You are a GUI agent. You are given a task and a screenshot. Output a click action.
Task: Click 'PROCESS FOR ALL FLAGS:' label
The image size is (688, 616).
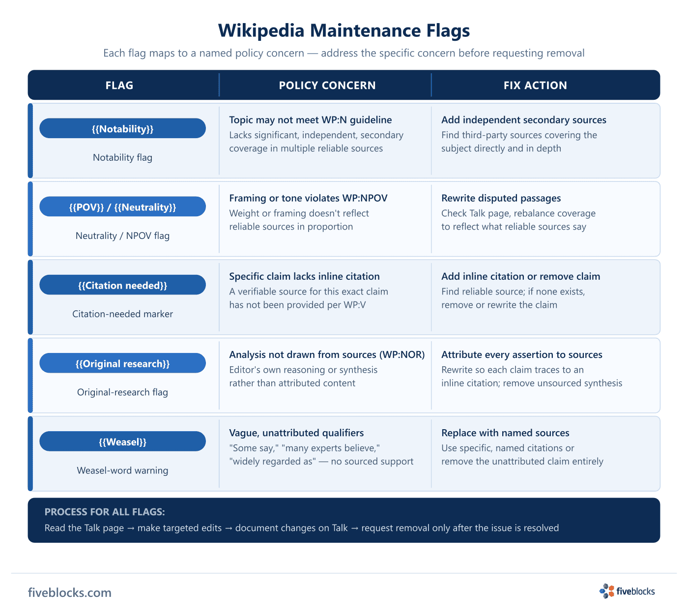105,512
